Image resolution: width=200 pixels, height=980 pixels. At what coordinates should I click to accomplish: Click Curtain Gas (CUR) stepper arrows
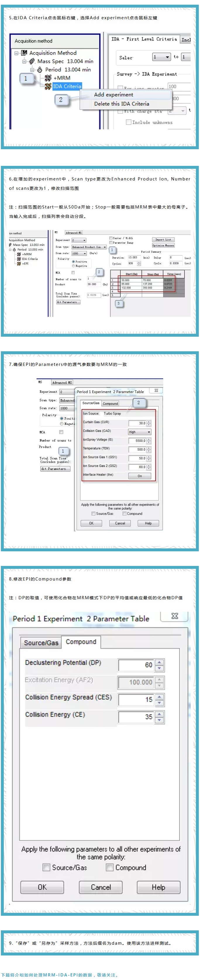pyautogui.click(x=149, y=423)
